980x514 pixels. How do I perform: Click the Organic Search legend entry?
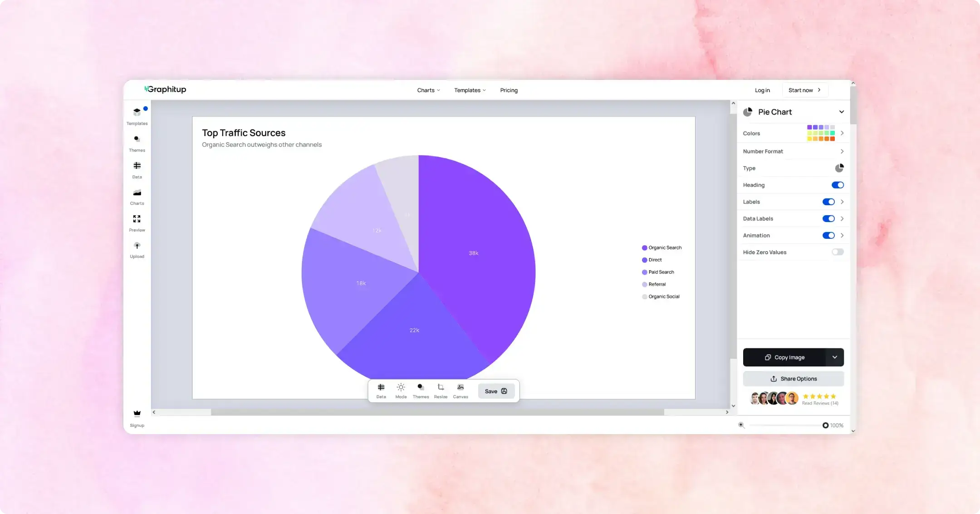(x=661, y=247)
